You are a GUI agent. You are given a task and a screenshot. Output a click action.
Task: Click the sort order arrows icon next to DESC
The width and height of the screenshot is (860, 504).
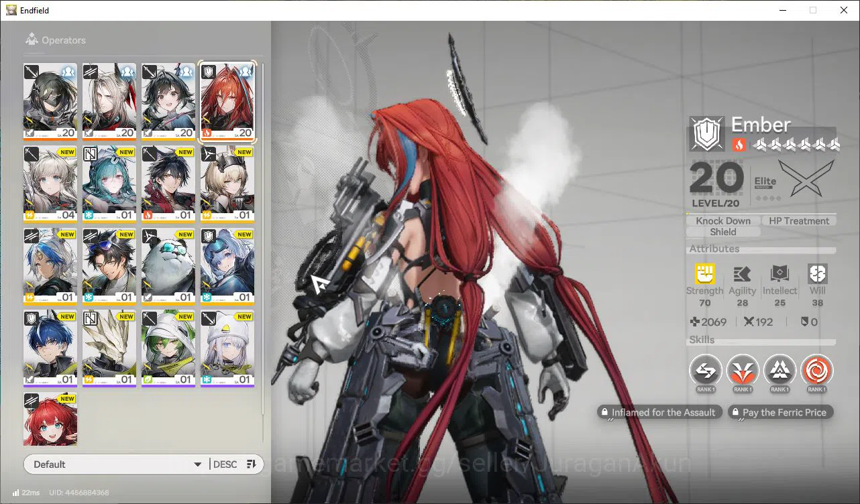click(x=251, y=464)
